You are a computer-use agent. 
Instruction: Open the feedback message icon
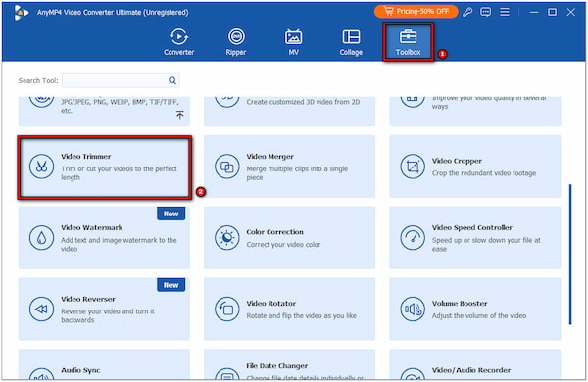(486, 12)
